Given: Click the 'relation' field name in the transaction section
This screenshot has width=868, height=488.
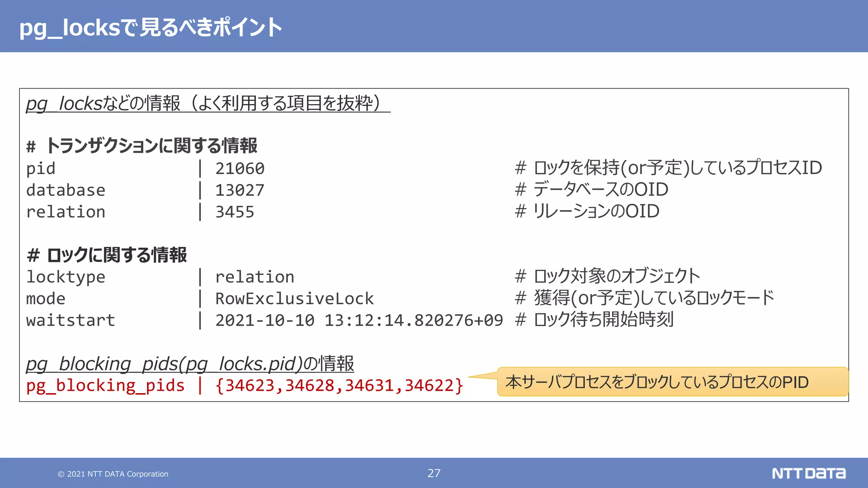Looking at the screenshot, I should (x=66, y=212).
